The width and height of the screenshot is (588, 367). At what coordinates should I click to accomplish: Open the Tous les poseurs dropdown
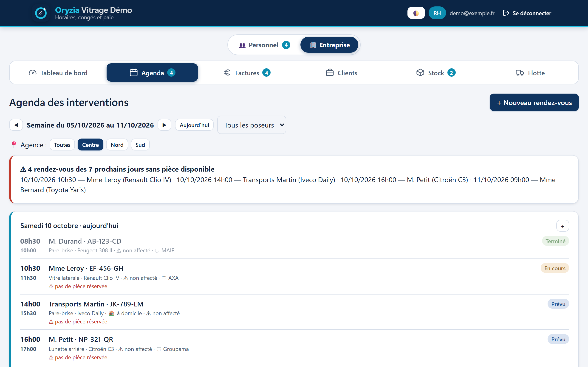coord(252,125)
